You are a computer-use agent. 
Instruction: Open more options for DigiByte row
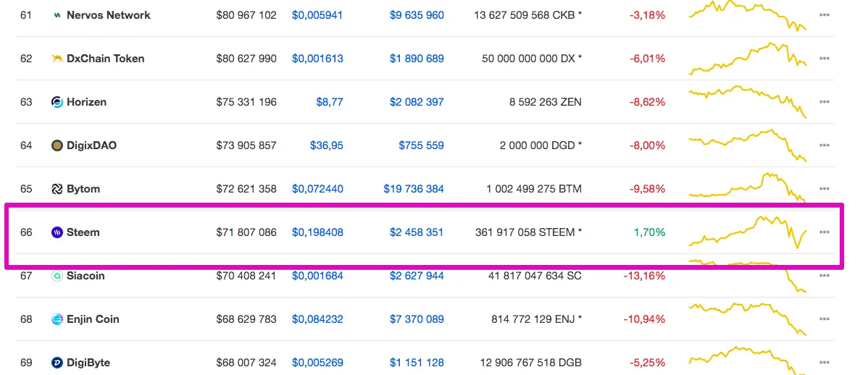tap(825, 363)
